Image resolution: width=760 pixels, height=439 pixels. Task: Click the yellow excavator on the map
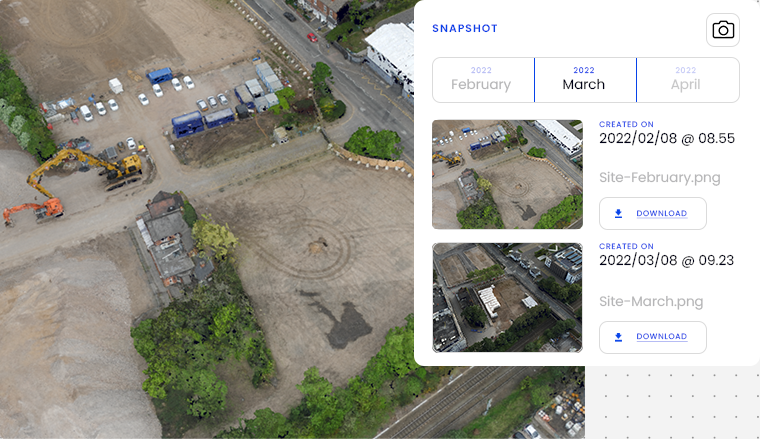click(x=87, y=167)
